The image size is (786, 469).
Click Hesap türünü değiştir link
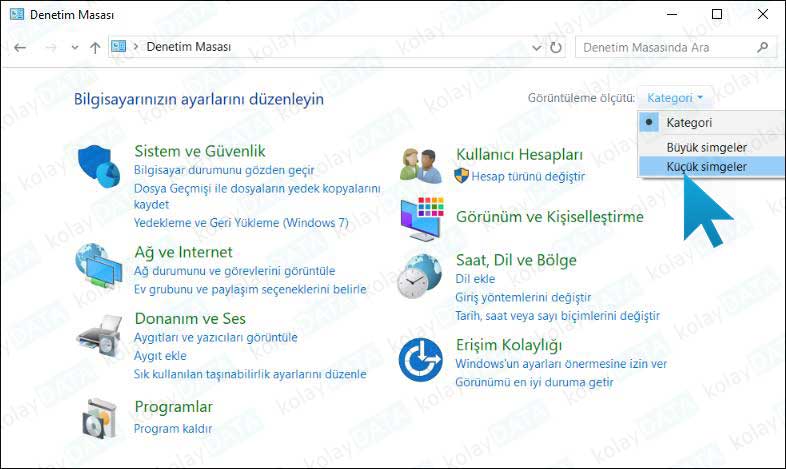pos(528,176)
